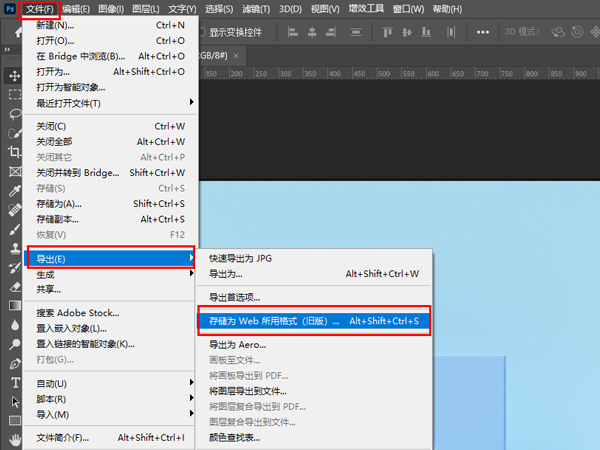
Task: Pick the Lasso tool
Action: tap(15, 114)
